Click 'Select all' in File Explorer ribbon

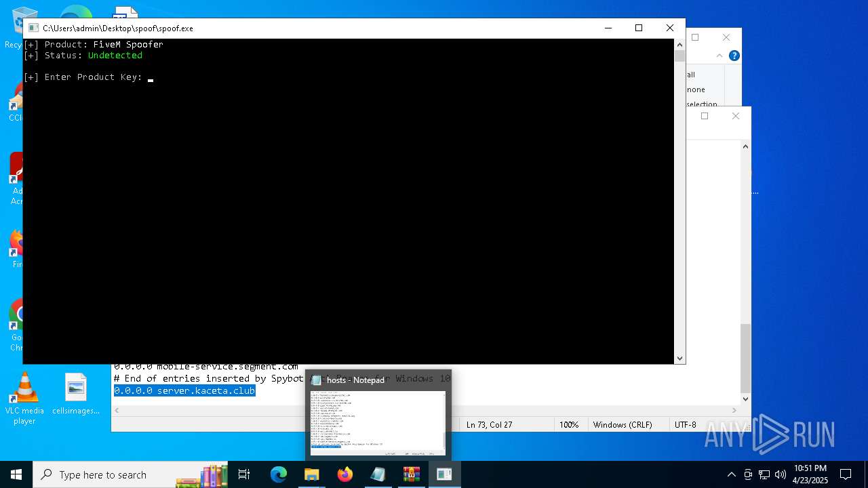coord(691,75)
